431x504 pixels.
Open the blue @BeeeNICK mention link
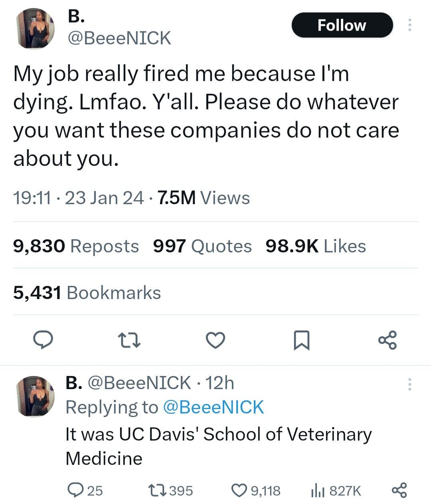[x=214, y=407]
